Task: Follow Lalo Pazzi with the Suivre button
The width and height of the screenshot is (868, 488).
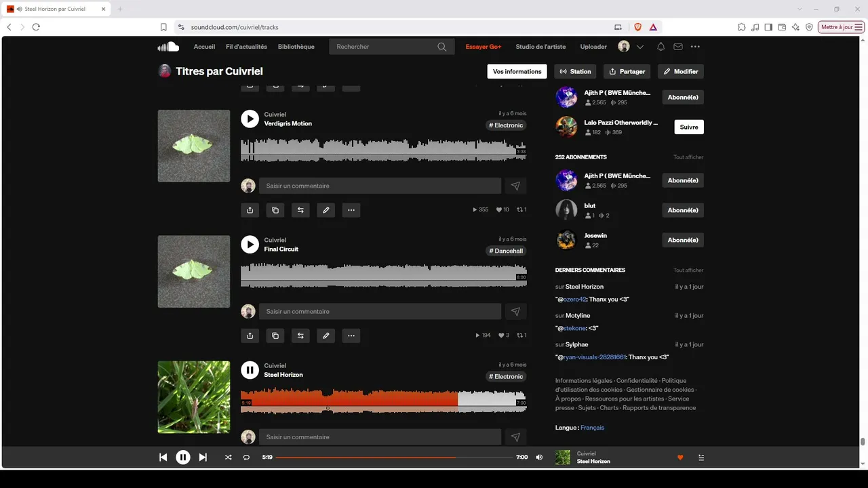Action: (x=689, y=127)
